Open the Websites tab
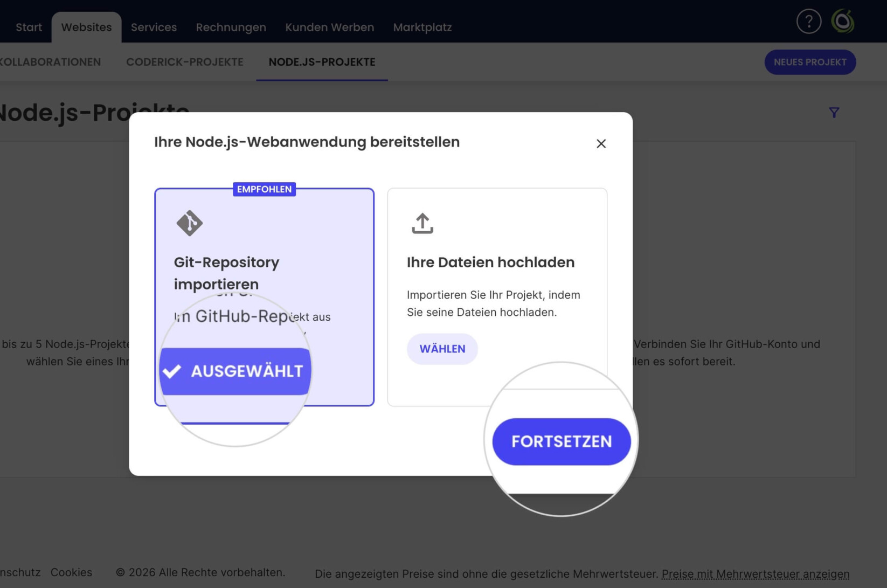Image resolution: width=887 pixels, height=588 pixels. point(86,27)
